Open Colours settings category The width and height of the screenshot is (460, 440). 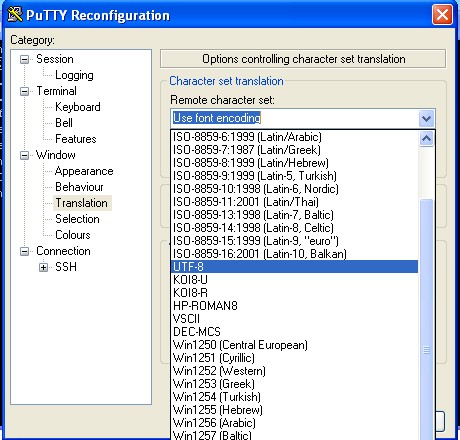(73, 235)
